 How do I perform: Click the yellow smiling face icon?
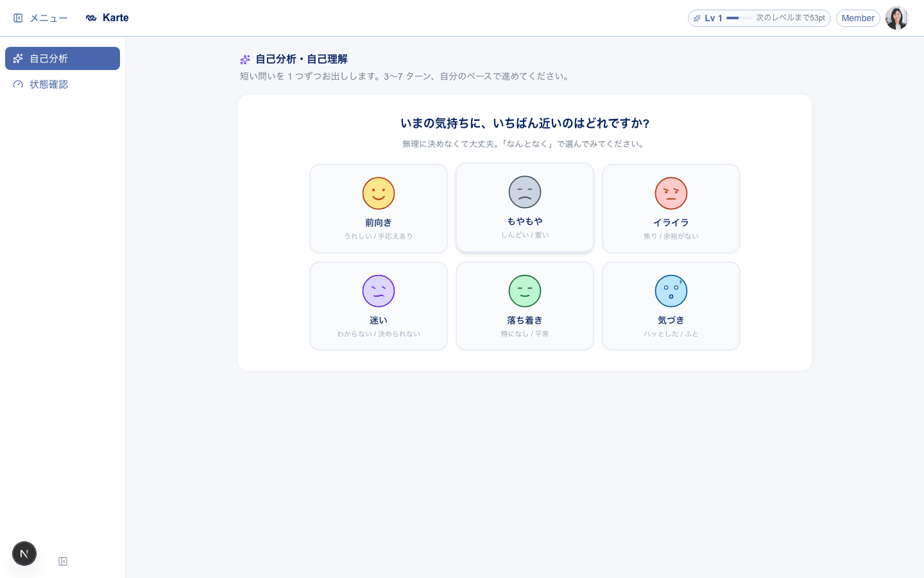tap(379, 193)
